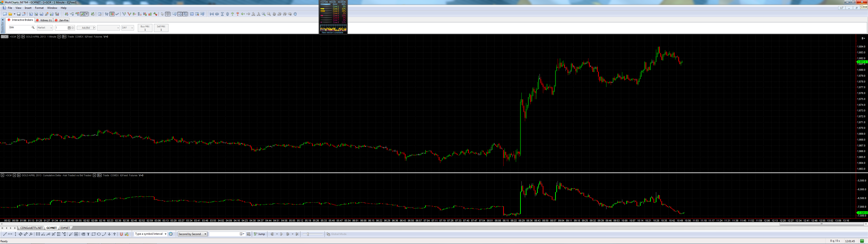Viewport: 868px width, 244px height.
Task: Select the Arrow Down drawing tool
Action: (109, 234)
